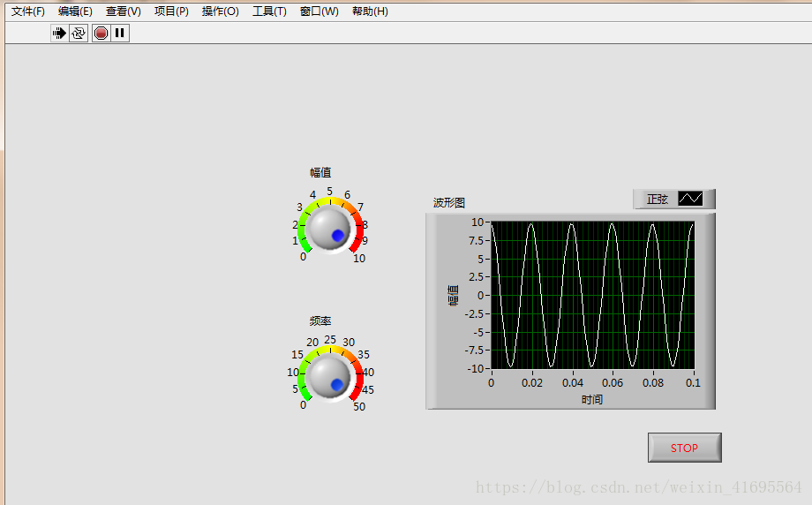Open the 查看(V) menu
812x505 pixels.
point(124,11)
